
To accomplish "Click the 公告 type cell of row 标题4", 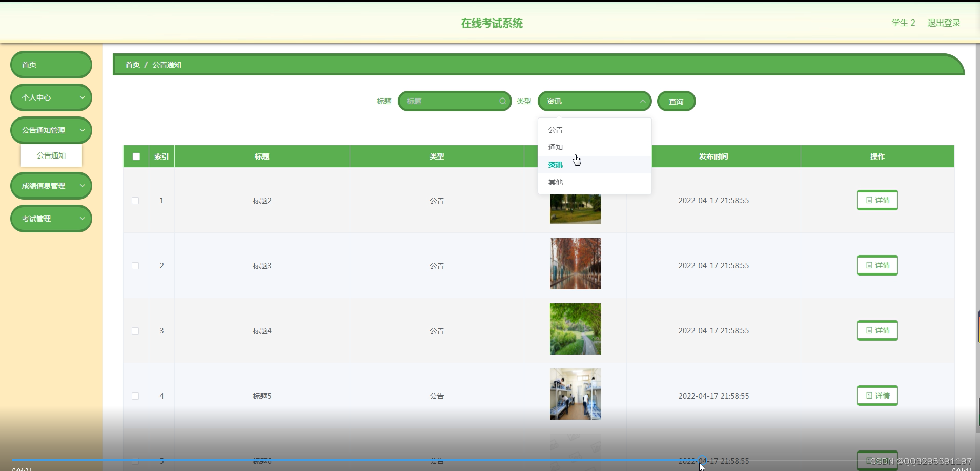I will point(437,331).
